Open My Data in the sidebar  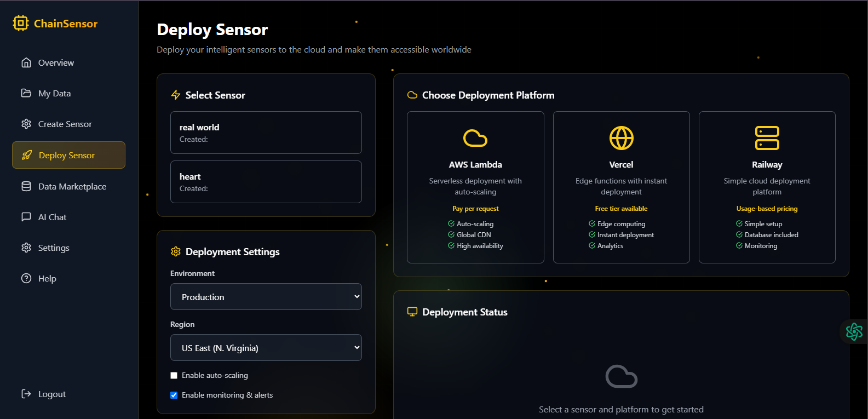point(68,93)
